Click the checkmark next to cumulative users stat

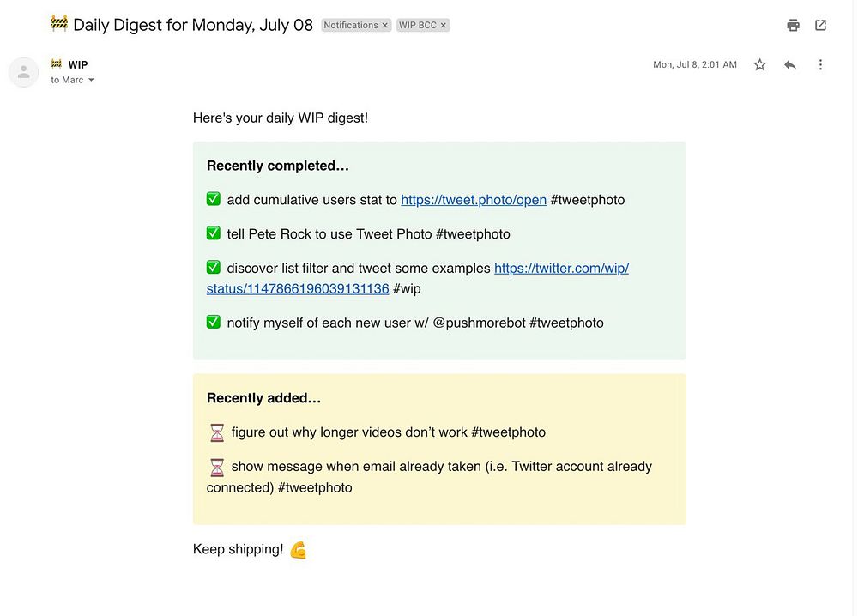pos(214,199)
